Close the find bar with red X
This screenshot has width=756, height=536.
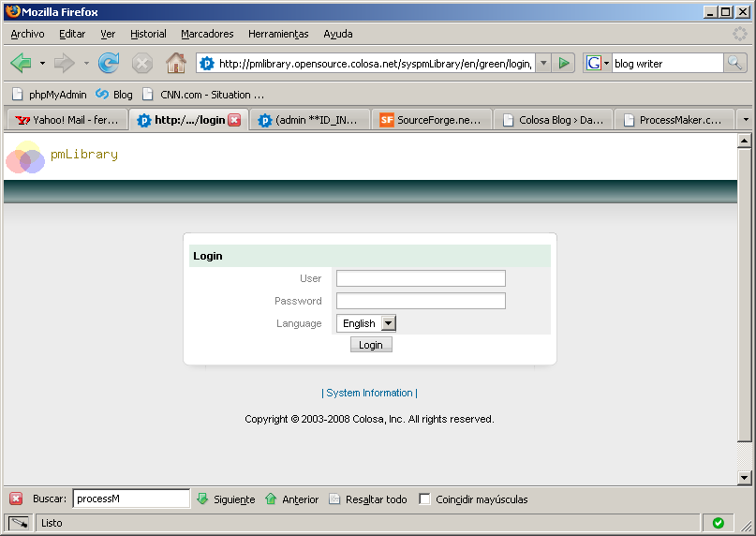pyautogui.click(x=16, y=499)
